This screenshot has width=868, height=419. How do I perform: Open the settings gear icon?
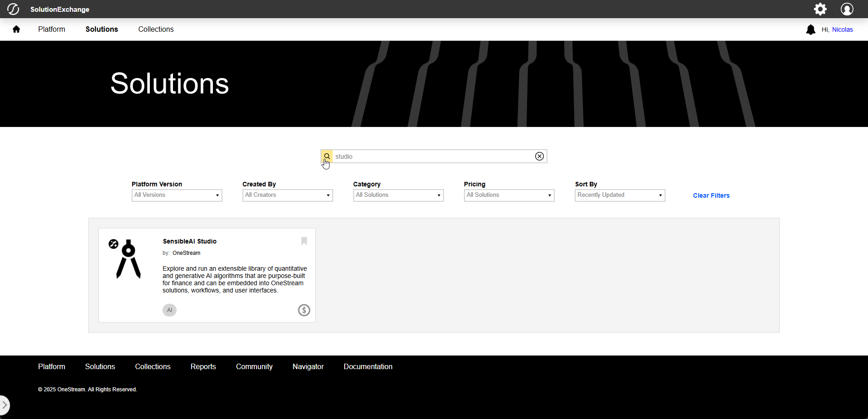820,9
